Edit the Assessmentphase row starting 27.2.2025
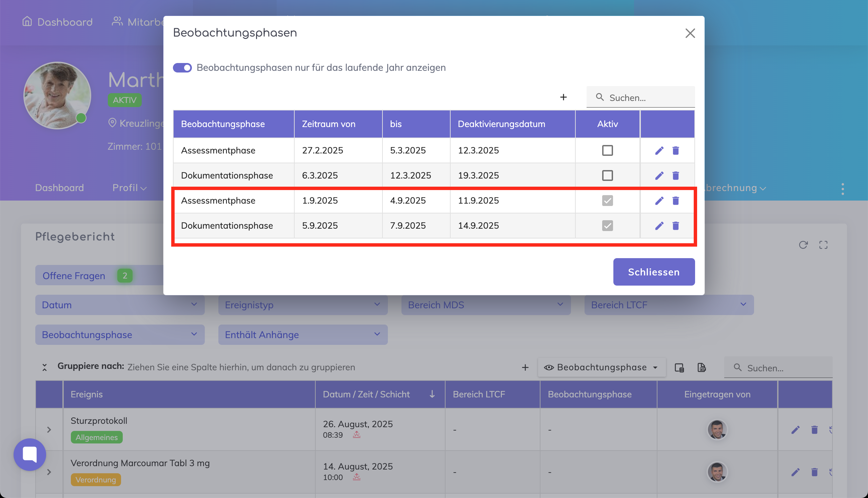Viewport: 868px width, 498px height. 659,150
